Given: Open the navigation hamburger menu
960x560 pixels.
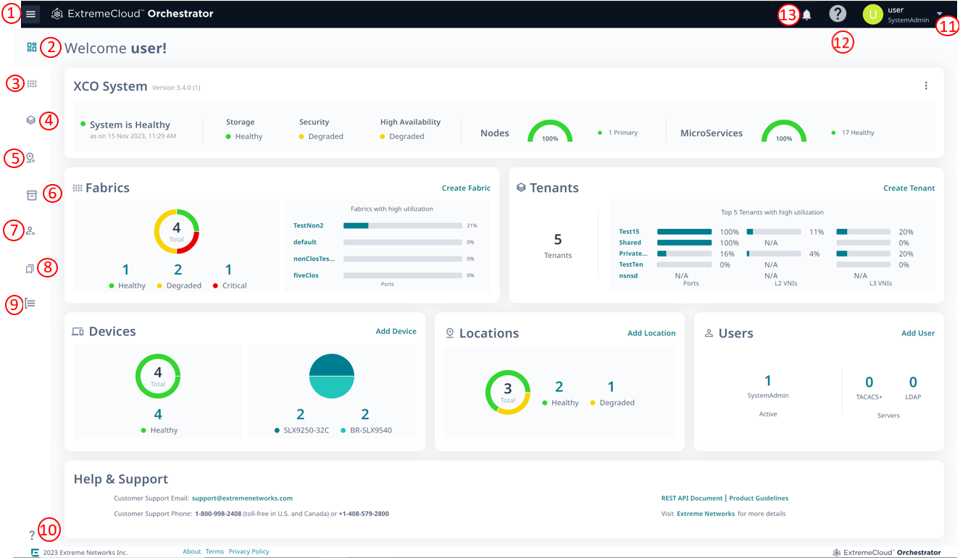Looking at the screenshot, I should (30, 13).
